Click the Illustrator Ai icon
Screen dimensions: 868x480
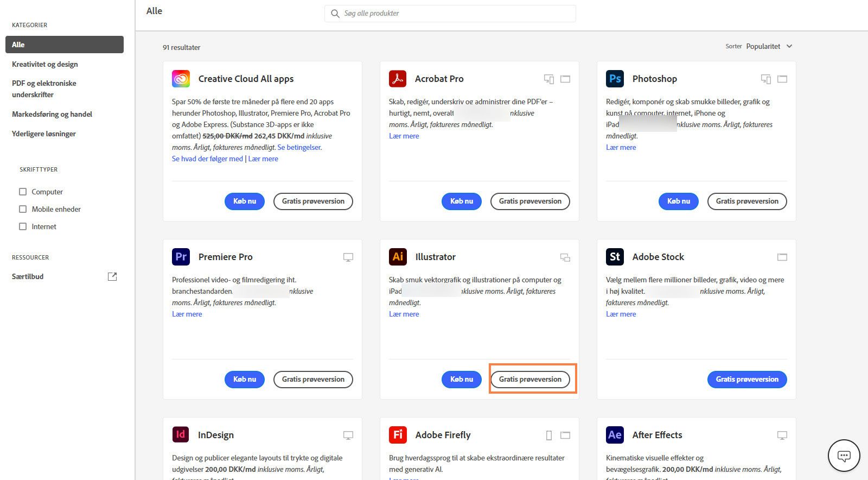(398, 257)
